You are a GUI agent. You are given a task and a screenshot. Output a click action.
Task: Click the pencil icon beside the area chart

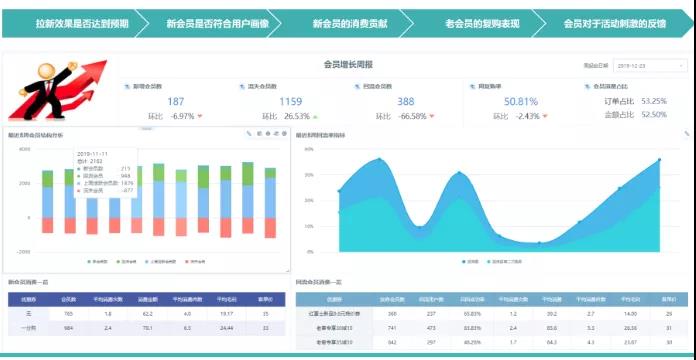coord(688,133)
